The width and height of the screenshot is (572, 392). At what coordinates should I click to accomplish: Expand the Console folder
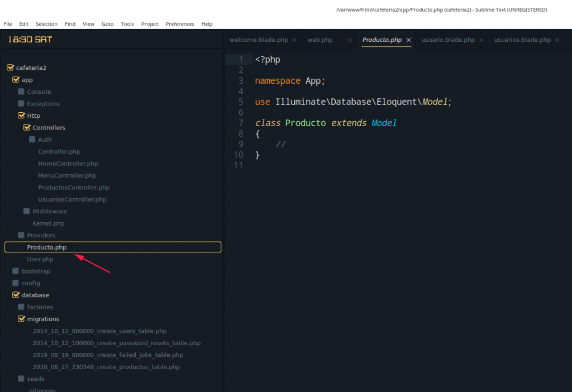coord(21,92)
